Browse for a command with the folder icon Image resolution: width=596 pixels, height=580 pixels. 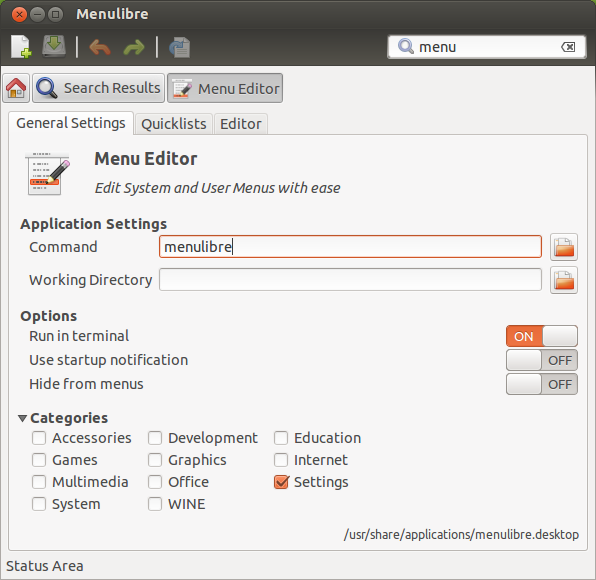[564, 247]
